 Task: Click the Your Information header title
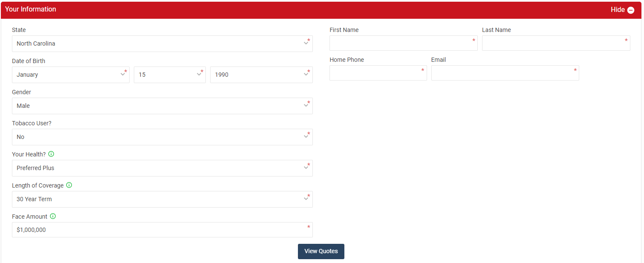pos(31,9)
